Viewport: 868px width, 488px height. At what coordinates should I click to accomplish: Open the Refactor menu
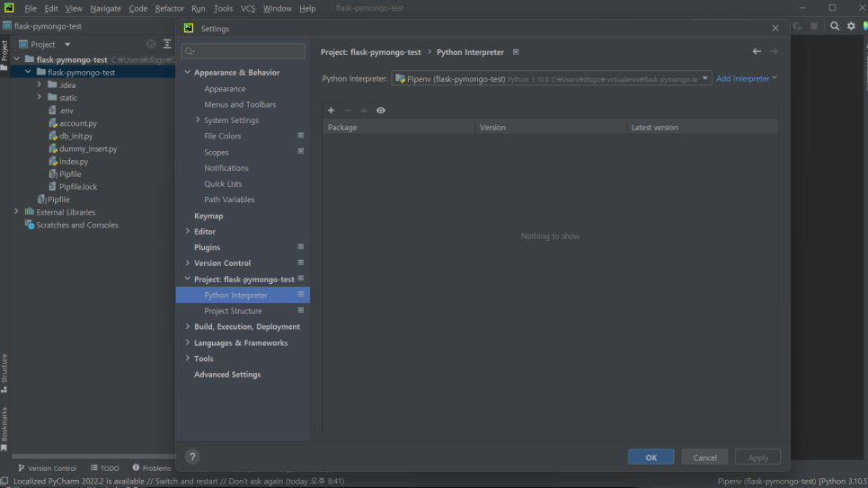click(x=170, y=8)
